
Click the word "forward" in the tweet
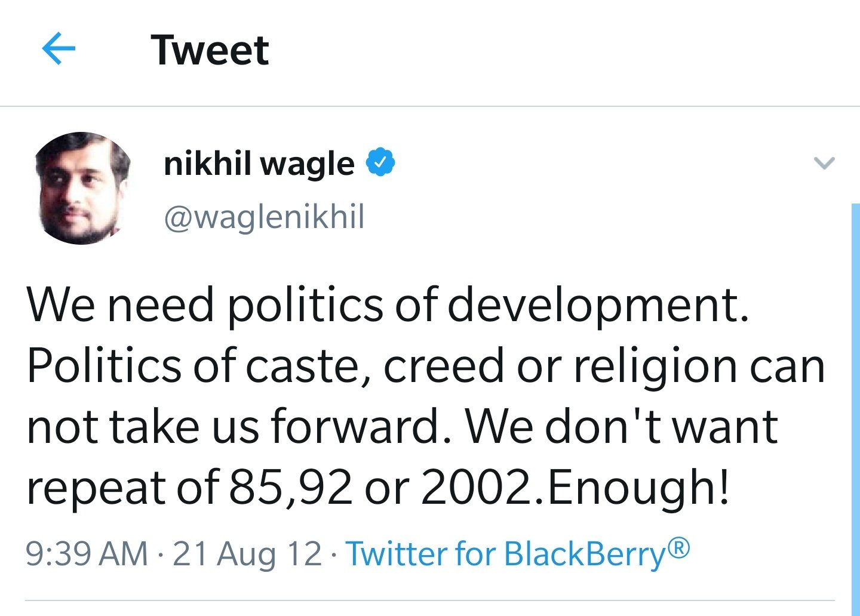point(355,427)
